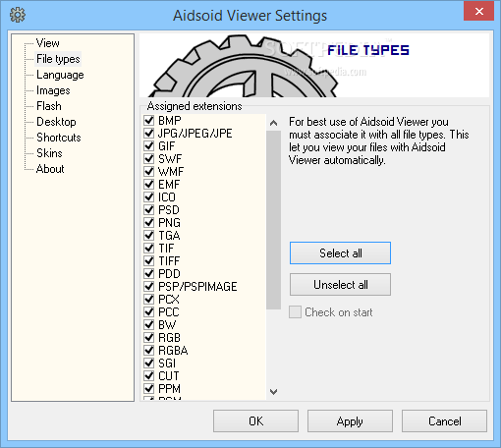Open the About page
Screen dimensions: 501x448
pyautogui.click(x=50, y=169)
